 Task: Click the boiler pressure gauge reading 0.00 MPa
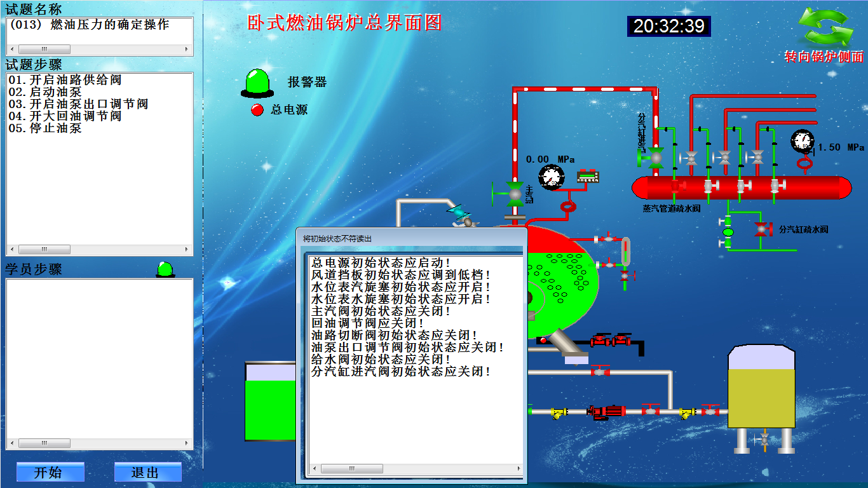(x=551, y=177)
